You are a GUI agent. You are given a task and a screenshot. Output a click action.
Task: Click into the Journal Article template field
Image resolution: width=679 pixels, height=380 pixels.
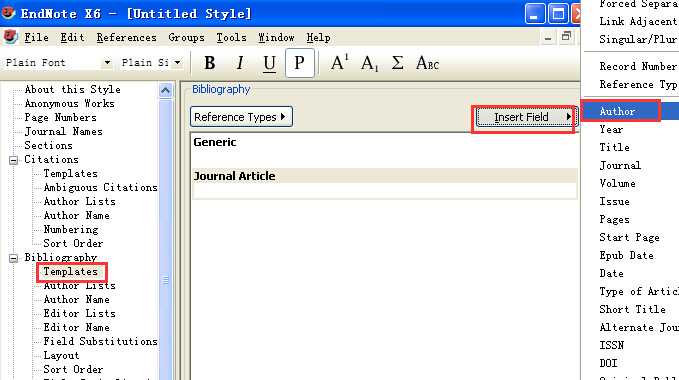click(385, 191)
